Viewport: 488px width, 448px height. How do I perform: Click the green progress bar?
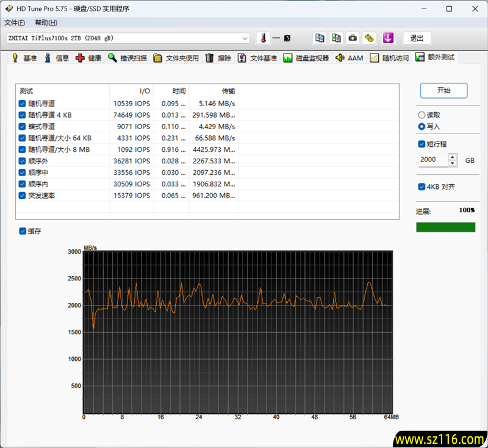[446, 227]
